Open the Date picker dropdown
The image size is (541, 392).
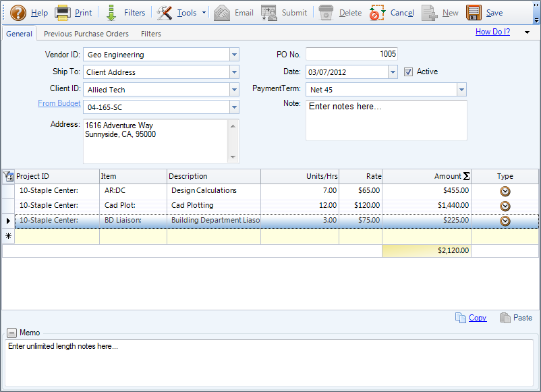393,72
